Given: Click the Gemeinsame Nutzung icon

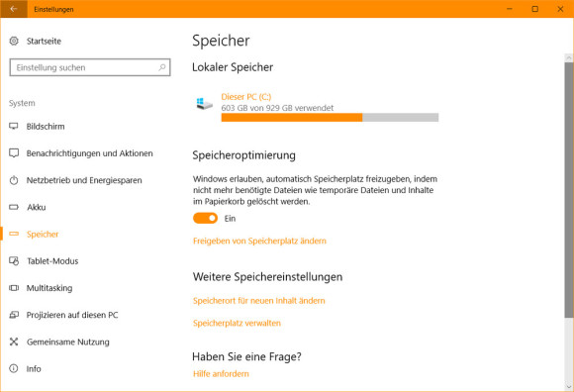Looking at the screenshot, I should click(x=14, y=342).
